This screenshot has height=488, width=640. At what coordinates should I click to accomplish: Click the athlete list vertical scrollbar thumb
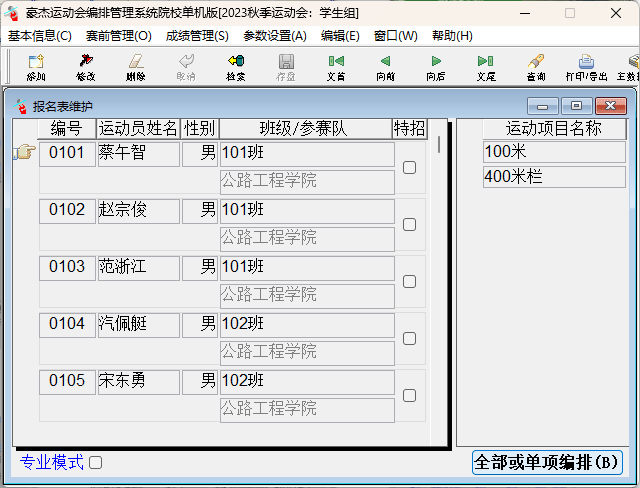click(x=439, y=144)
